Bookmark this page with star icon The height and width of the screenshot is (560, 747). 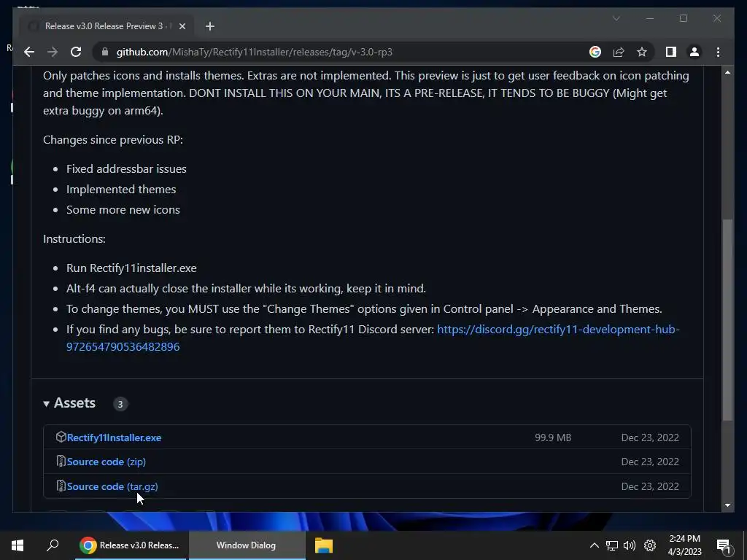(642, 52)
